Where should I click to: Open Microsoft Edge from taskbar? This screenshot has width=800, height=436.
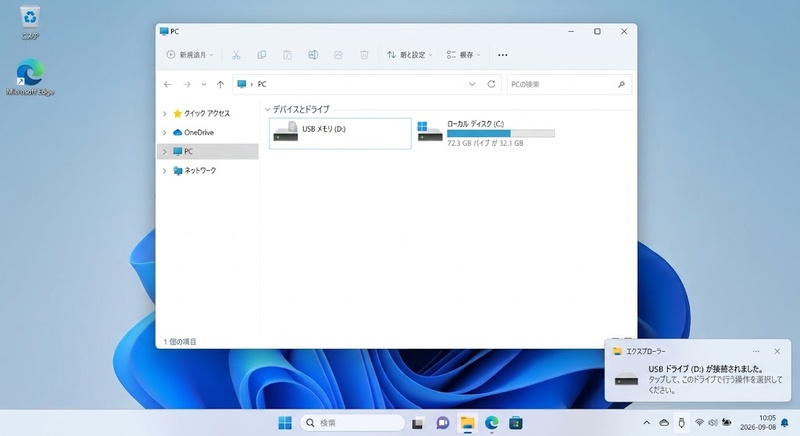pos(492,423)
